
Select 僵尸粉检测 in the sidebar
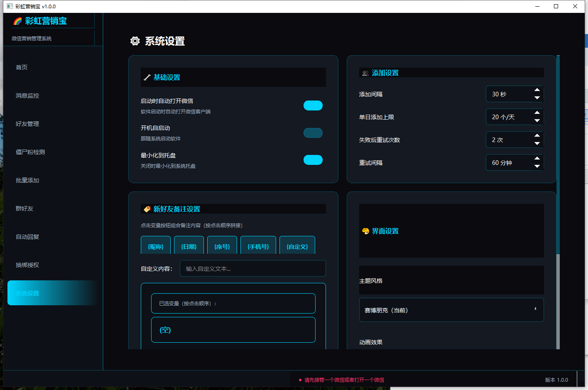[x=53, y=152]
